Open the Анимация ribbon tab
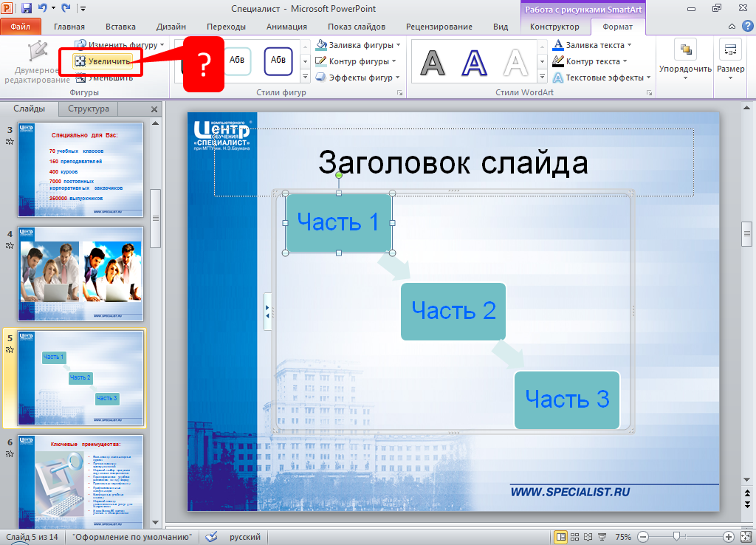The height and width of the screenshot is (545, 756). coord(286,27)
